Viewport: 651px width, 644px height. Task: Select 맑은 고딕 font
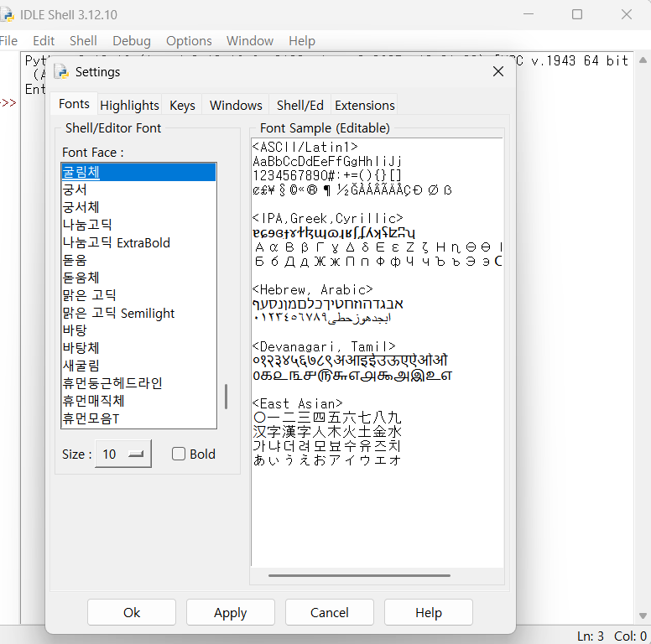click(x=138, y=295)
